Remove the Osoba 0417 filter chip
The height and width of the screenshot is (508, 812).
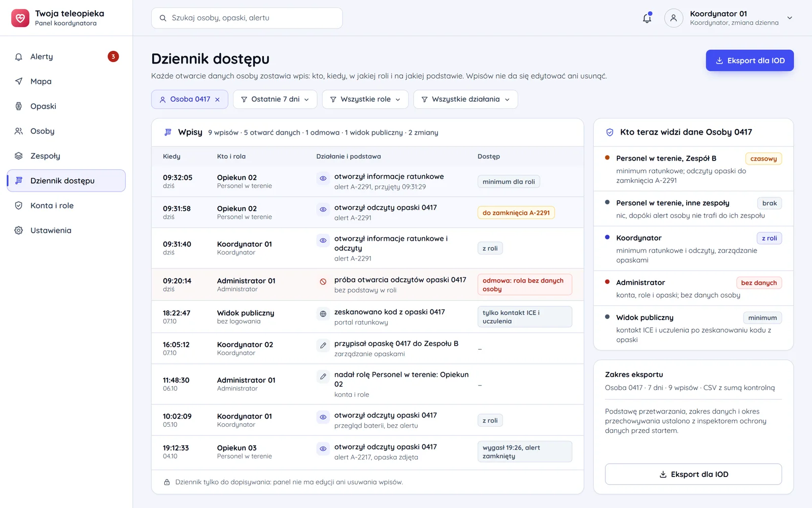point(217,100)
